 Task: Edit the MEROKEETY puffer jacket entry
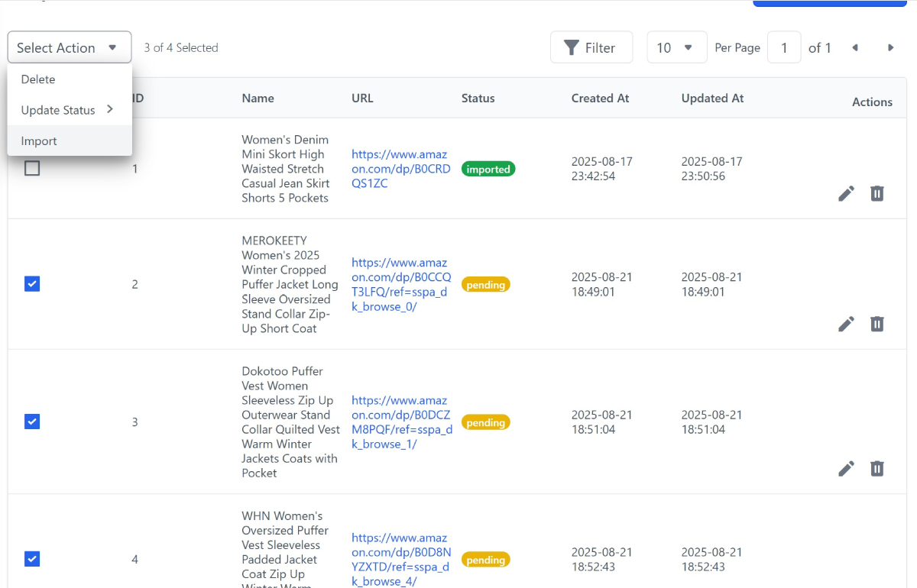846,324
